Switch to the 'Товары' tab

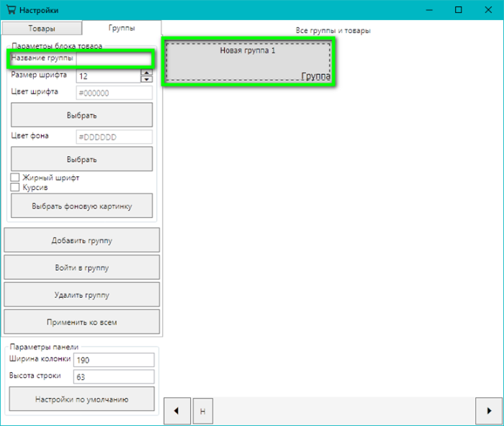click(x=42, y=28)
